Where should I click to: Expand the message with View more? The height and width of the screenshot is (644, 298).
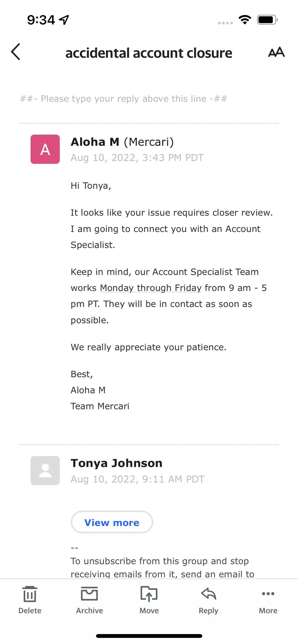112,522
